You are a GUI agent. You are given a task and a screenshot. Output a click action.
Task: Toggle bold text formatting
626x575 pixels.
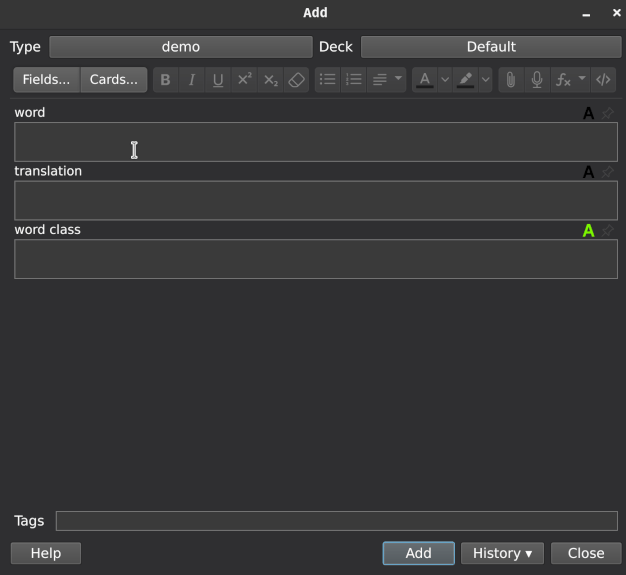[x=166, y=80]
